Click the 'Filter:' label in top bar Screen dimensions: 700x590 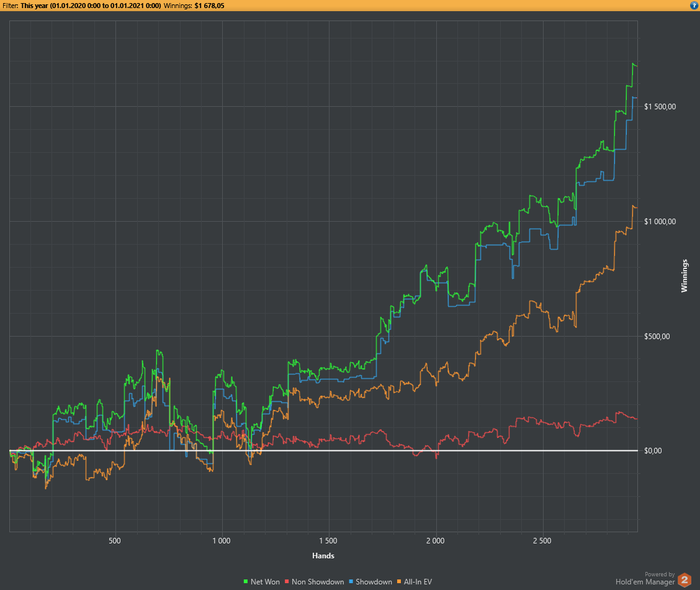click(x=10, y=6)
